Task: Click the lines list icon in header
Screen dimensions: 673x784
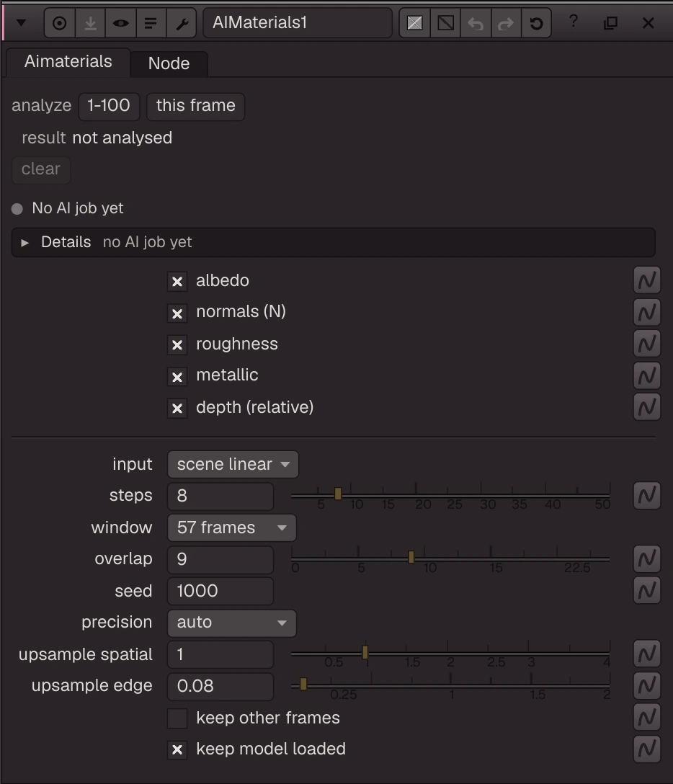Action: pos(151,23)
